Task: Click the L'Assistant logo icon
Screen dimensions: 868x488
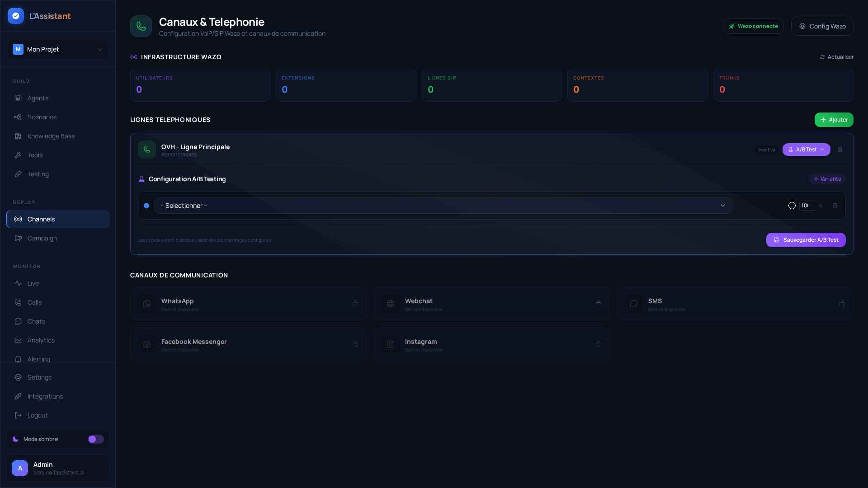Action: 16,16
